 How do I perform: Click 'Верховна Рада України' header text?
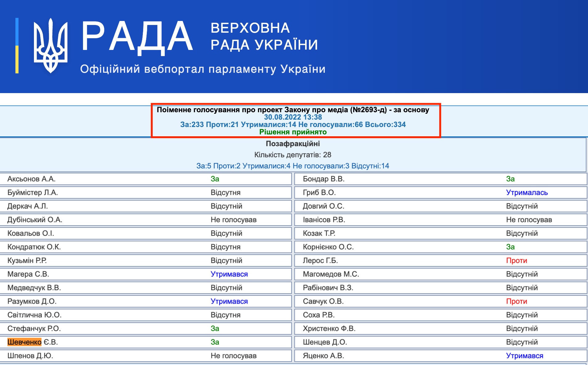264,36
